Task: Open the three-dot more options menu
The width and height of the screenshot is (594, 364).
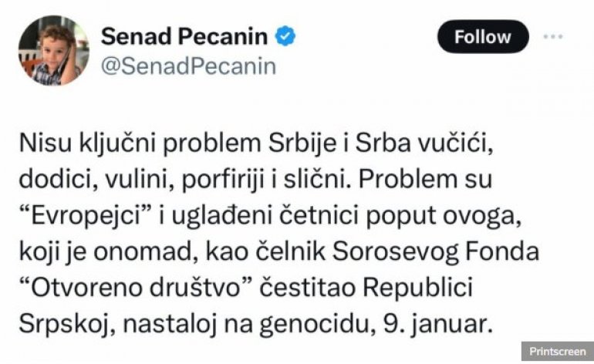Action: coord(554,36)
